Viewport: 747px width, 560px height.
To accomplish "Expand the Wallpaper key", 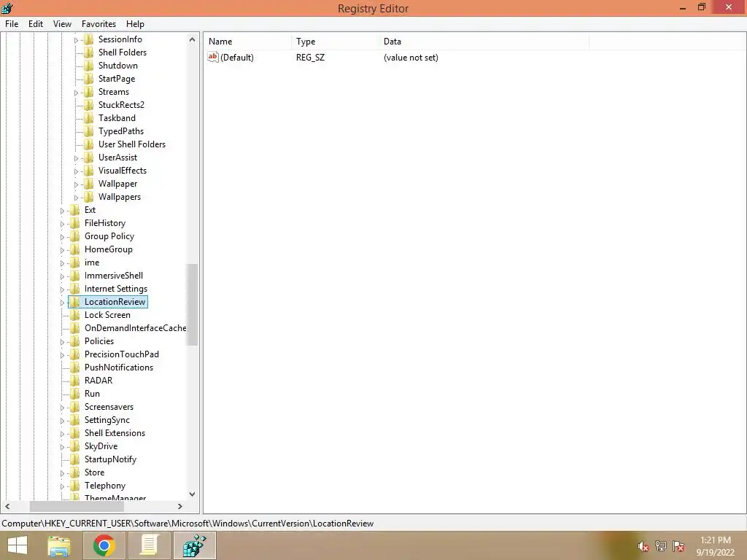I will click(x=76, y=184).
